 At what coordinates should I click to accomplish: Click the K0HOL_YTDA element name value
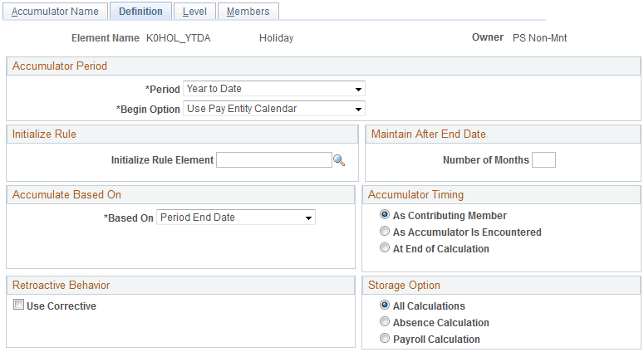(178, 38)
